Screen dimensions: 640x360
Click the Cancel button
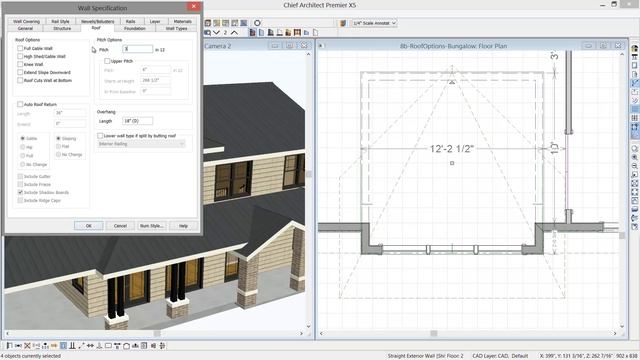pos(120,225)
